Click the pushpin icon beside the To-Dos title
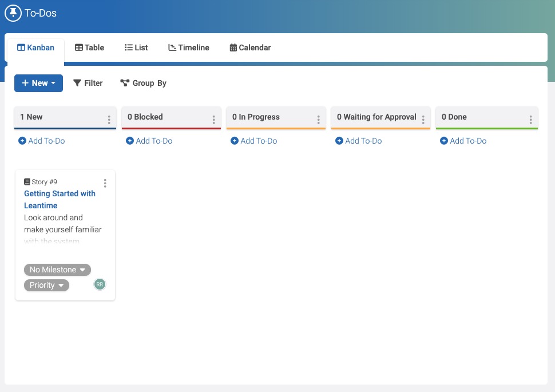555x392 pixels. [13, 13]
